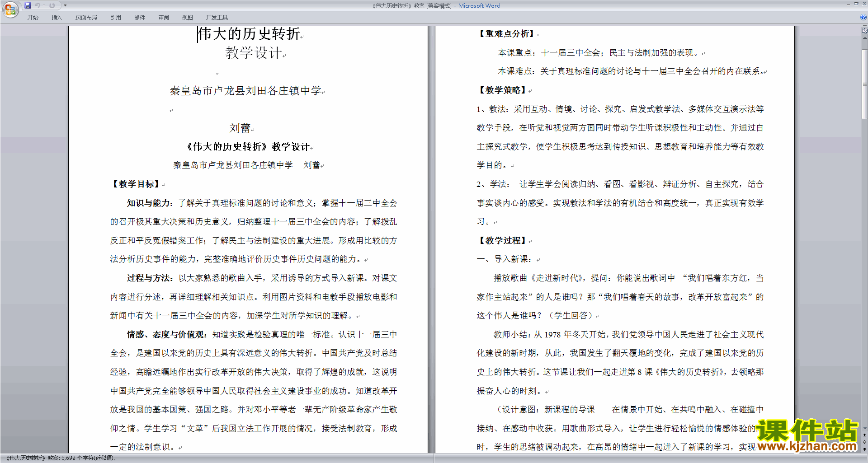
Task: Click the document split bar handle above the scrollbar
Action: [864, 25]
